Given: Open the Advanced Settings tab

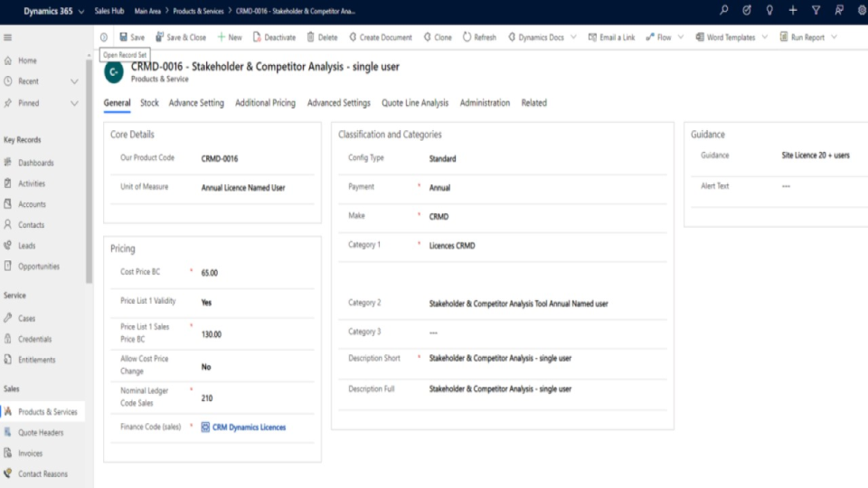Looking at the screenshot, I should pos(339,103).
